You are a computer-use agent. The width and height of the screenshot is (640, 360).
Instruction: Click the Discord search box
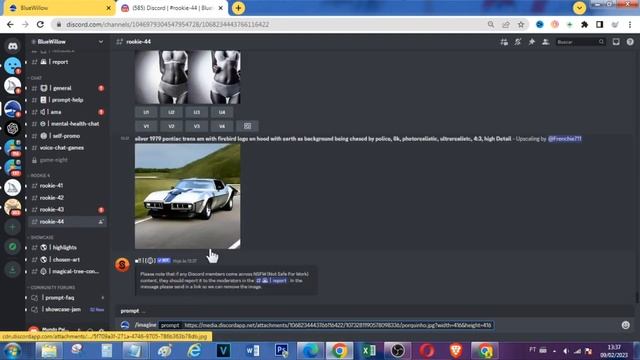point(580,42)
